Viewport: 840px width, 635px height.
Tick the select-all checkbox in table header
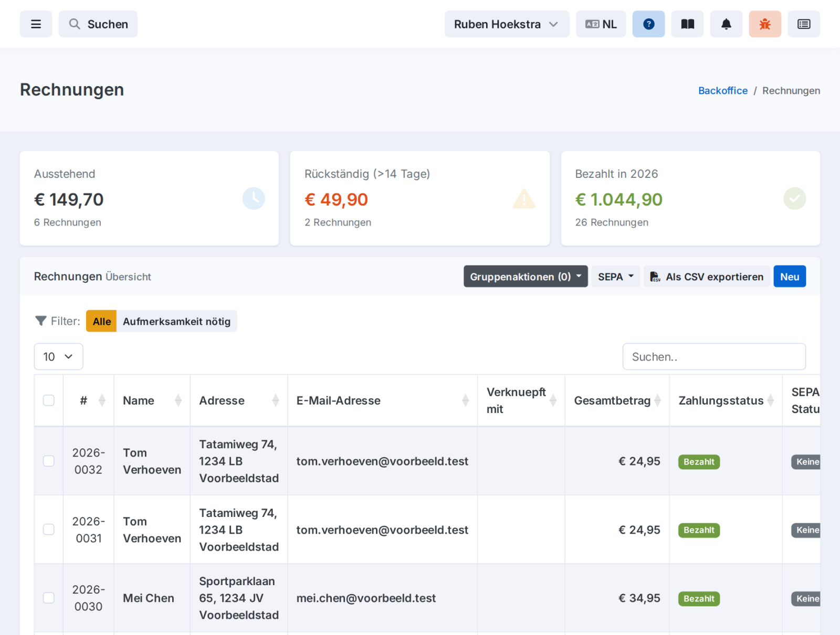click(49, 400)
